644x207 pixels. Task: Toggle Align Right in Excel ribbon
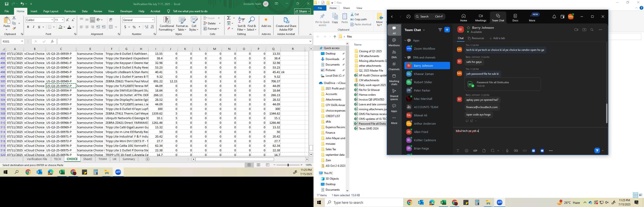(92, 27)
